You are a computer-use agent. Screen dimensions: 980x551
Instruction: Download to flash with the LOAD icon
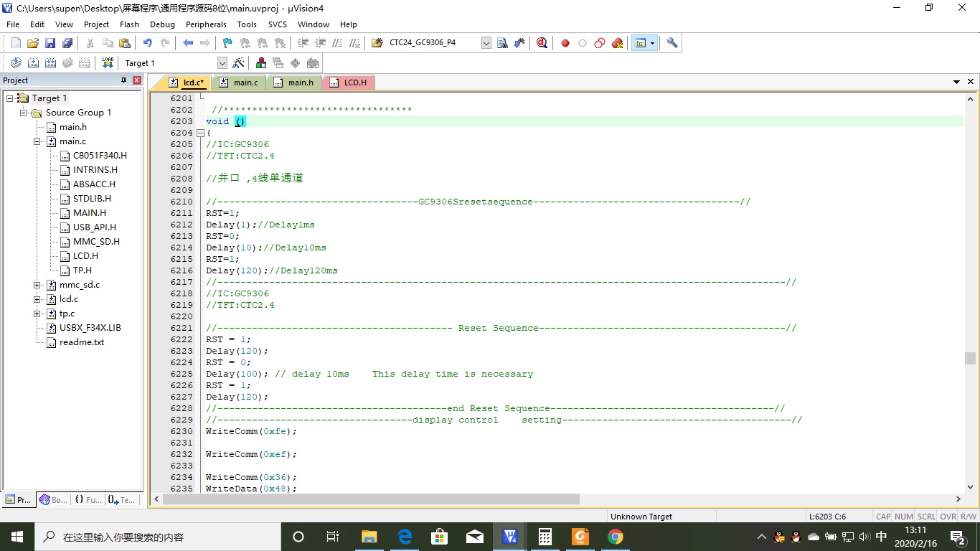(108, 63)
